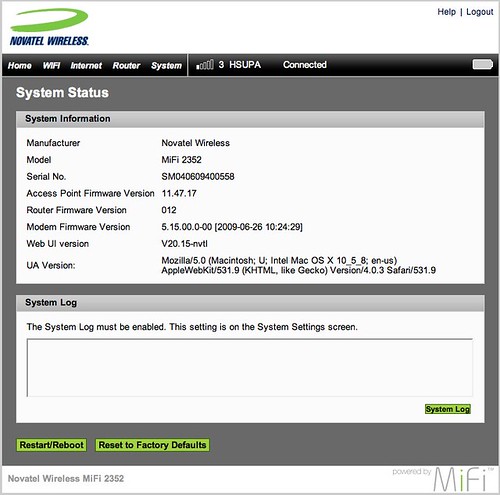Click the UA Version: label
The height and width of the screenshot is (495, 500).
pos(51,265)
